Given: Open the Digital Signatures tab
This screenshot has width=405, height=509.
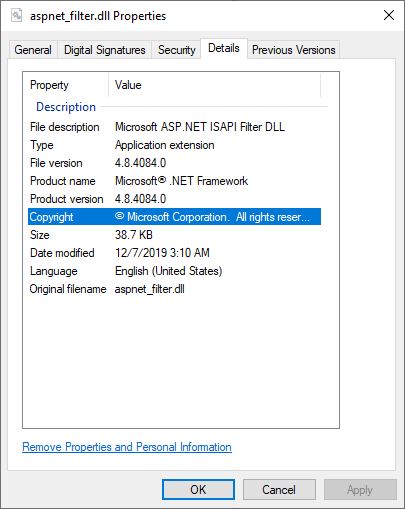Looking at the screenshot, I should [x=105, y=50].
